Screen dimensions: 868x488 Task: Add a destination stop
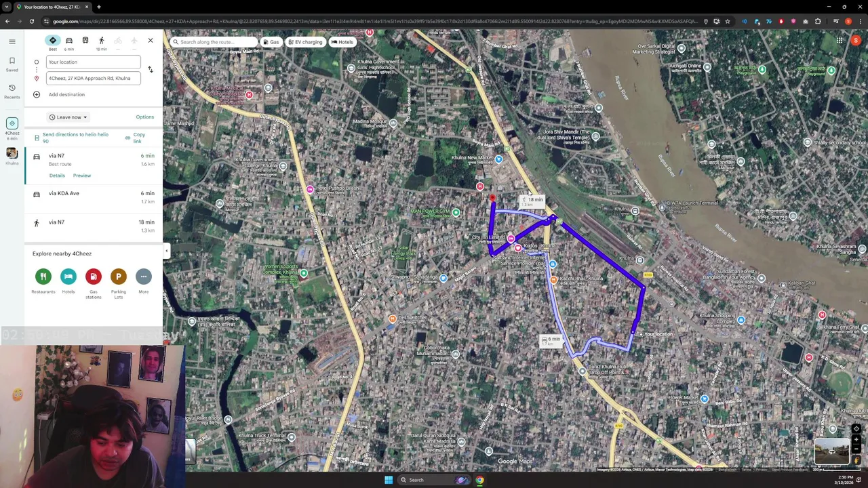[x=66, y=94]
